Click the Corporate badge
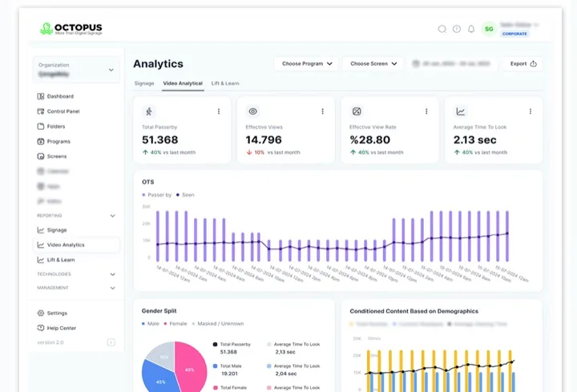 click(x=514, y=34)
